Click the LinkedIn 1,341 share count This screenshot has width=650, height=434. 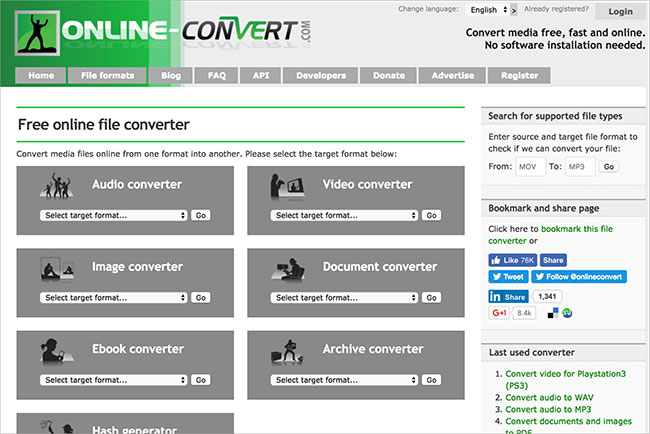[547, 296]
